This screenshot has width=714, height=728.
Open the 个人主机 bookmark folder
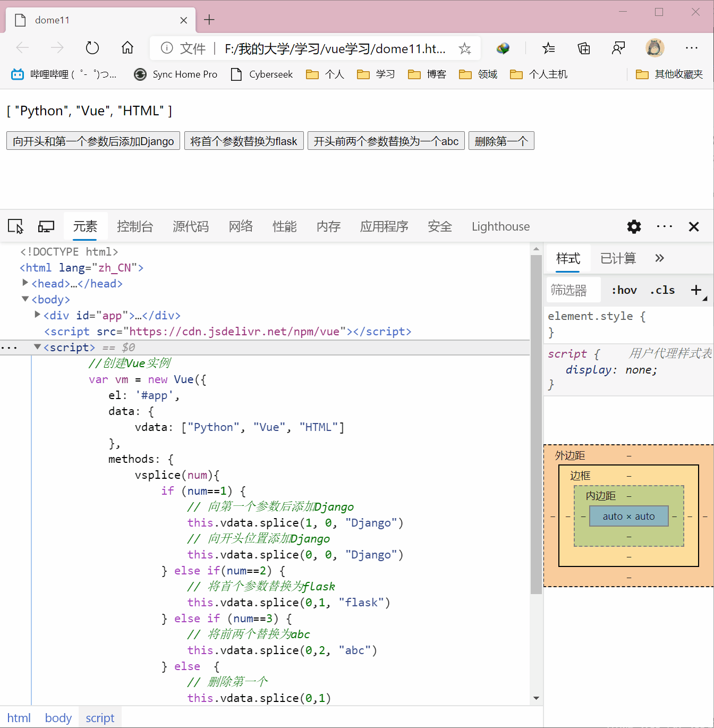click(539, 74)
